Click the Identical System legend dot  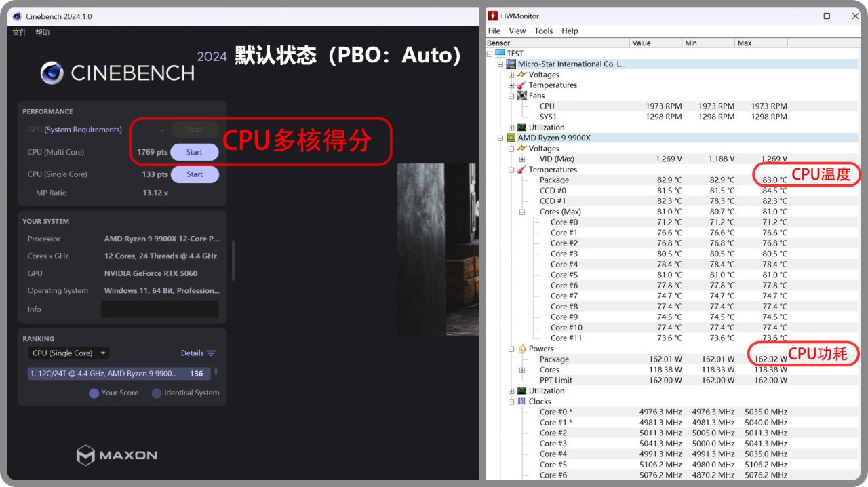[x=157, y=393]
